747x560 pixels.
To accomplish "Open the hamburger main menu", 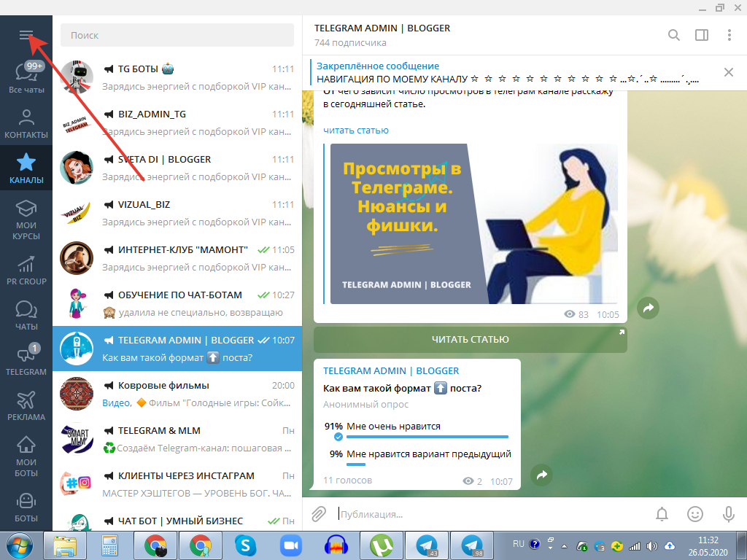I will (x=26, y=35).
